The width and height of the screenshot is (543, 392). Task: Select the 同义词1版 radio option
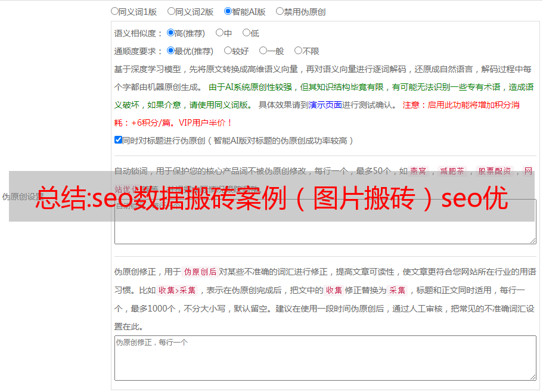tap(114, 11)
